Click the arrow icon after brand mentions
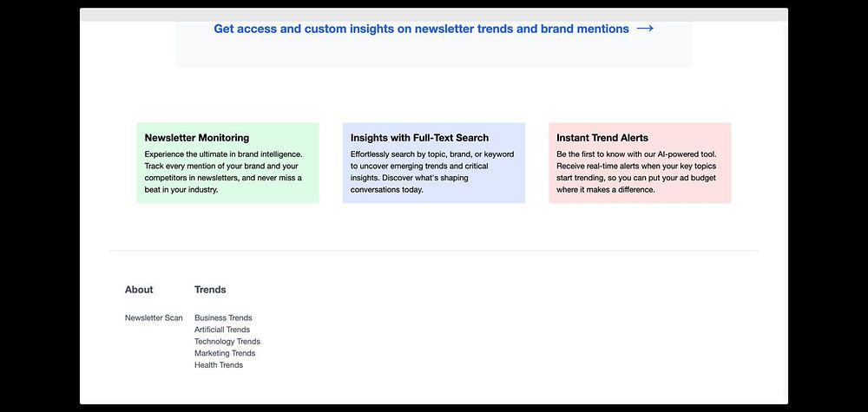The width and height of the screenshot is (868, 412). tap(645, 29)
